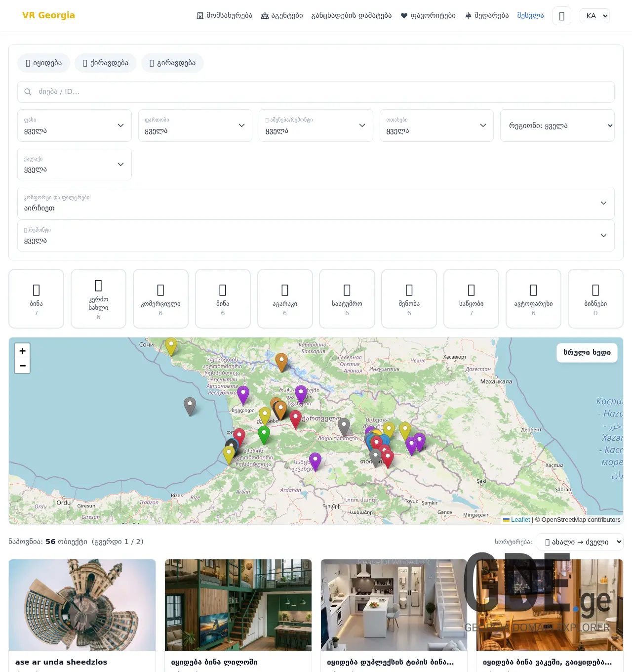Zoom out on the map
Image resolution: width=632 pixels, height=672 pixels.
(22, 366)
